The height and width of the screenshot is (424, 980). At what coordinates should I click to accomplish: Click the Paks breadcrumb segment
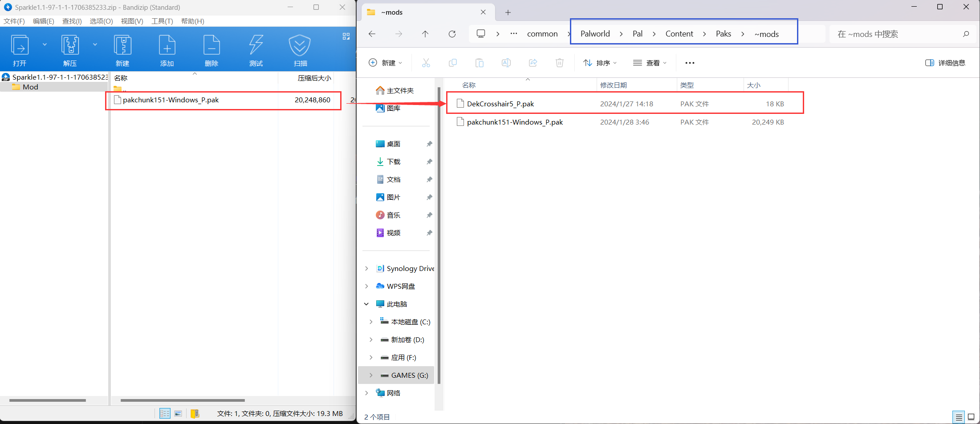(724, 34)
